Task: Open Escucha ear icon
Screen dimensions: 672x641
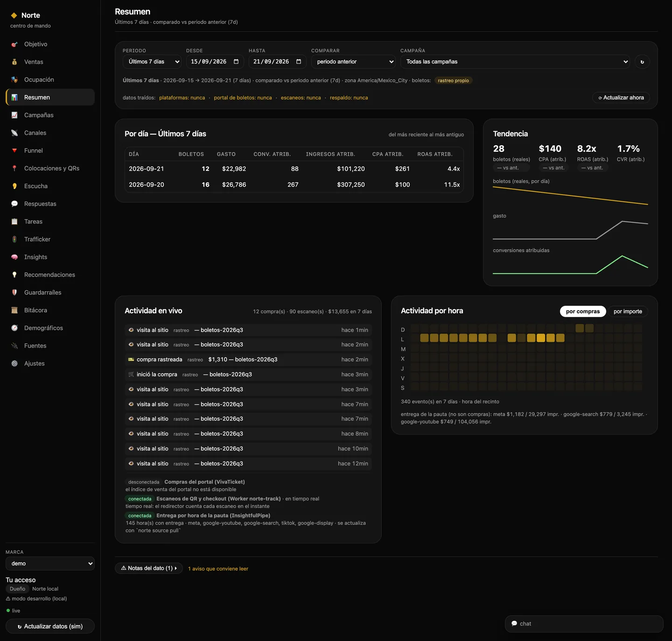Action: click(14, 186)
